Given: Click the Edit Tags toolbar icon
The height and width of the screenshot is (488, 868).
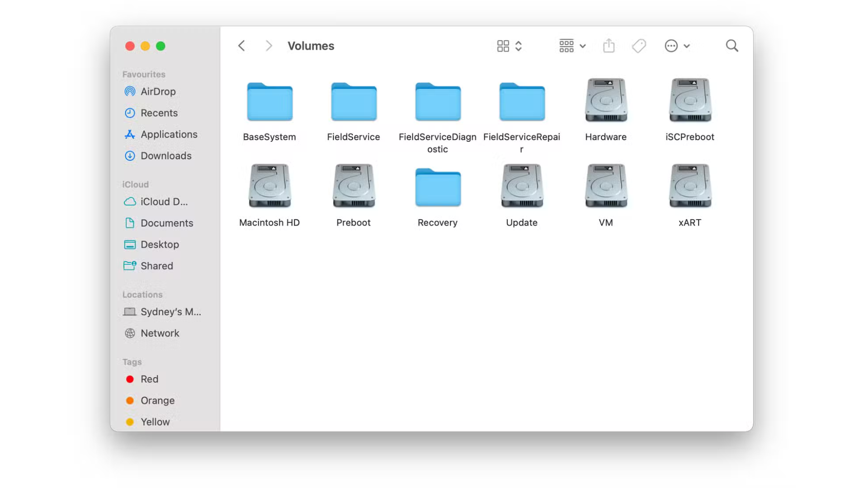Looking at the screenshot, I should [x=639, y=46].
